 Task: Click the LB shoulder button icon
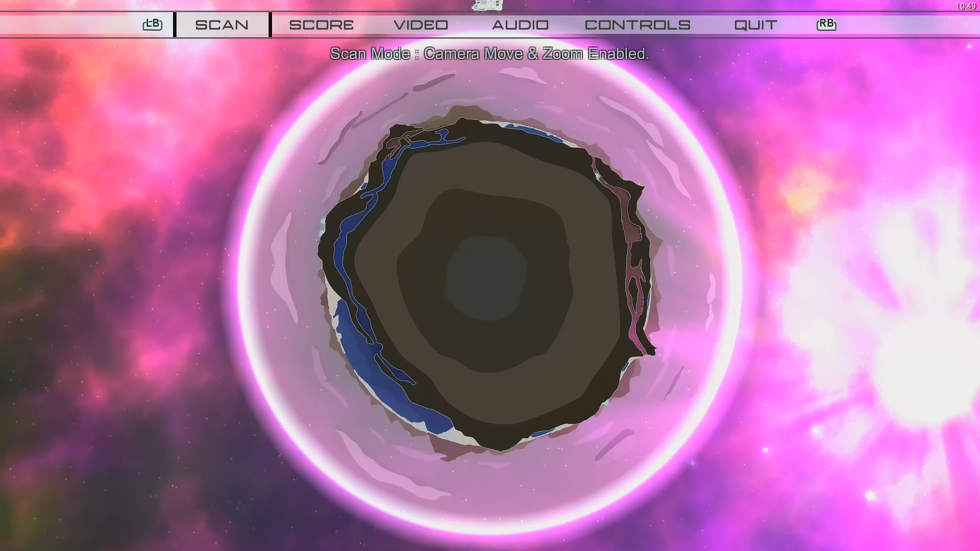[x=152, y=23]
